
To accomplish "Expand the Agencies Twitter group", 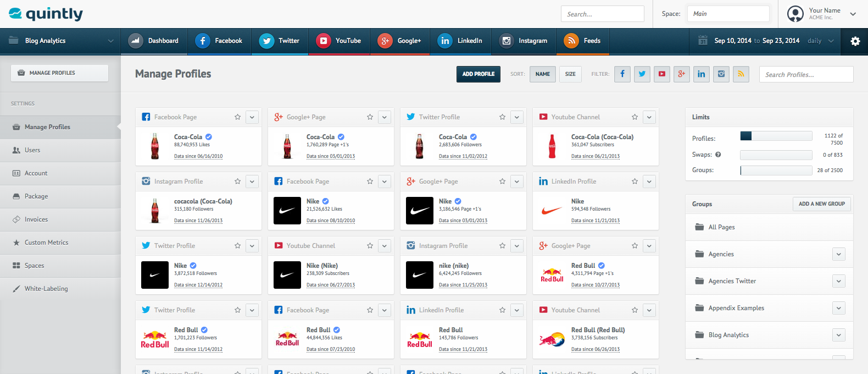I will (x=839, y=281).
